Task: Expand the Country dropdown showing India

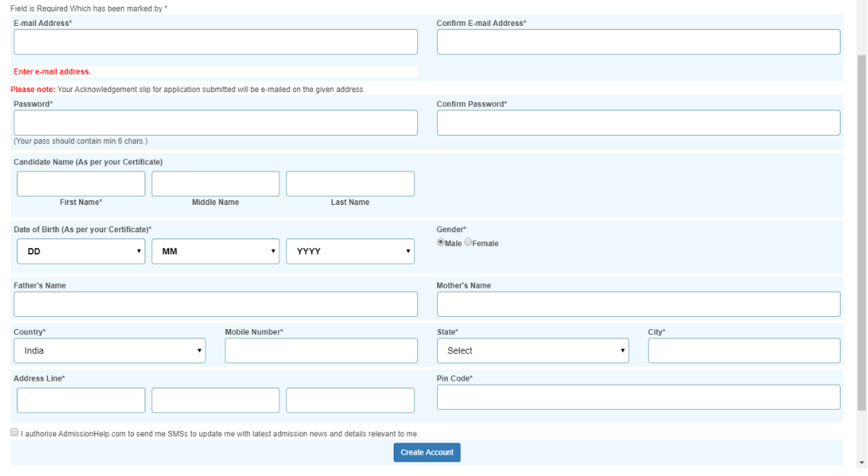Action: 110,350
